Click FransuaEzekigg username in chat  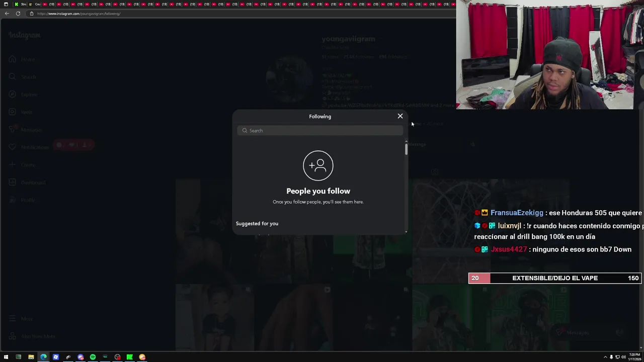pyautogui.click(x=517, y=213)
